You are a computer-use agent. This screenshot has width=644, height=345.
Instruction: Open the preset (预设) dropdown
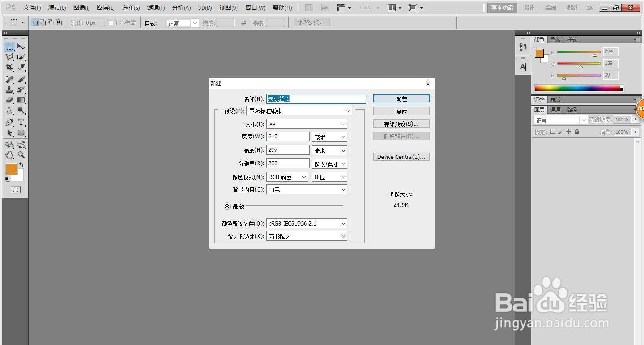point(299,111)
